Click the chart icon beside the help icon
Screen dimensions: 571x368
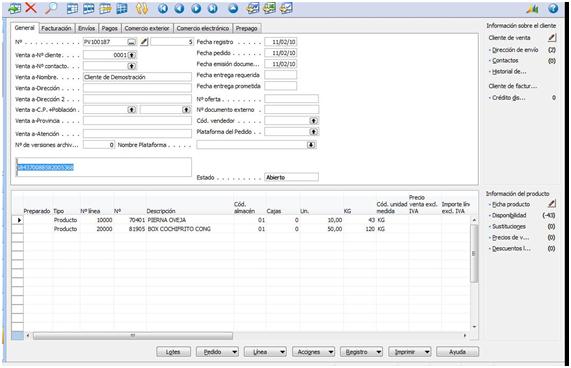tap(532, 8)
